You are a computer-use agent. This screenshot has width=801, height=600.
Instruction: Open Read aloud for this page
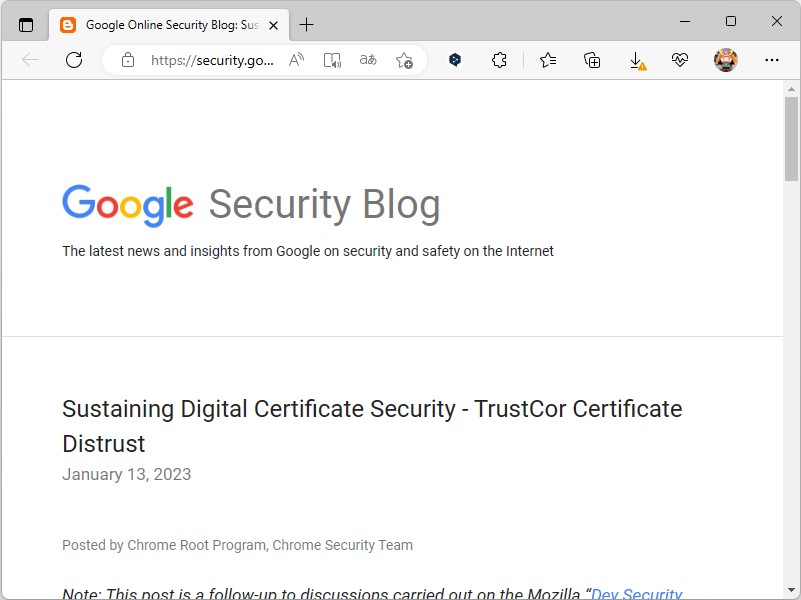[295, 60]
